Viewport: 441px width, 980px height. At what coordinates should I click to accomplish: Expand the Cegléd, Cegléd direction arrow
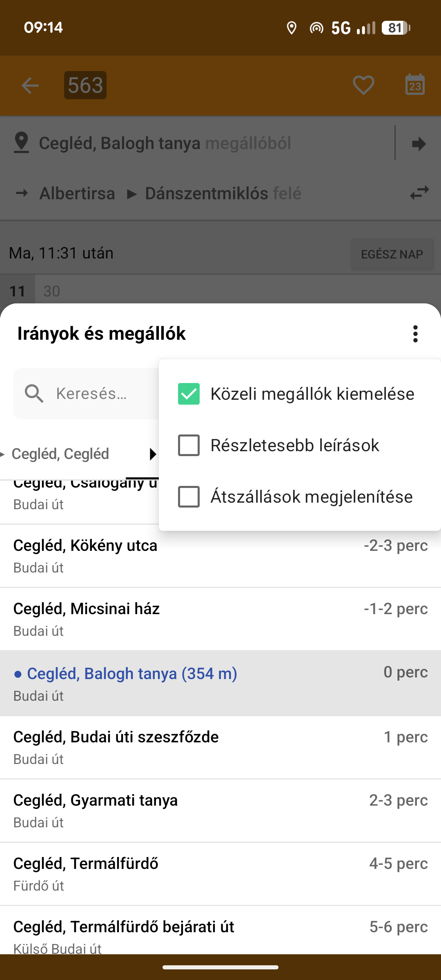153,454
